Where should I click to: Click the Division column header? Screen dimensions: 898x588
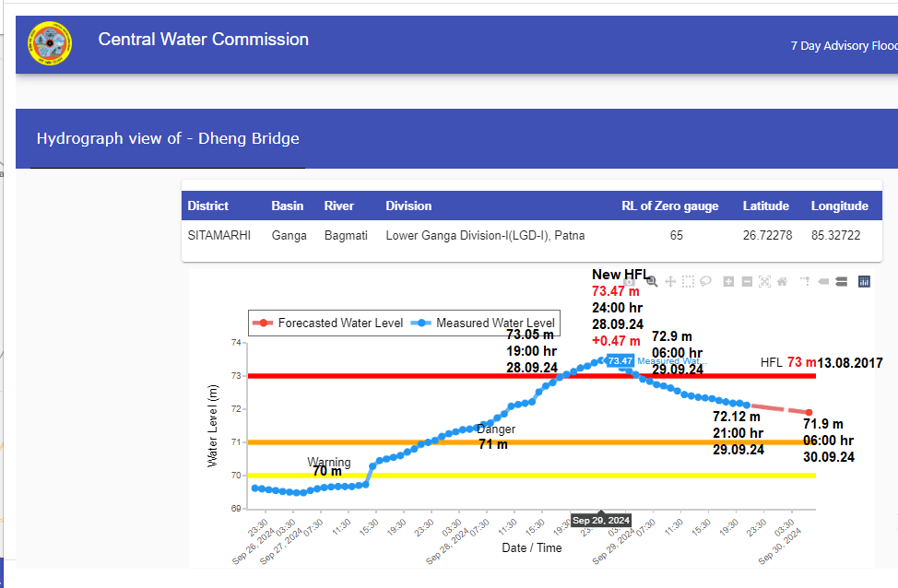408,206
